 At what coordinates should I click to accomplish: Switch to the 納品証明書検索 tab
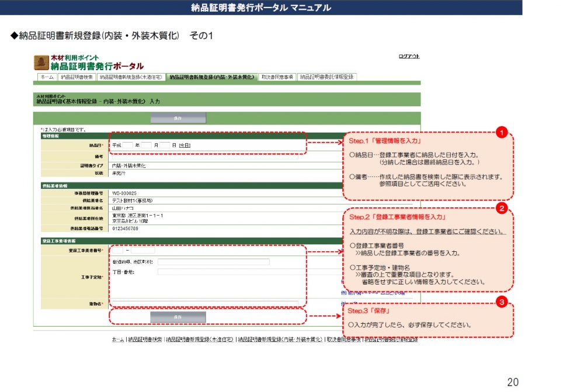click(x=77, y=77)
